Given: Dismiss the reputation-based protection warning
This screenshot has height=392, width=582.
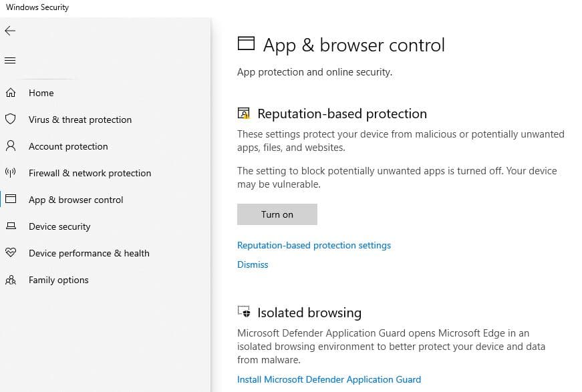Looking at the screenshot, I should coord(253,264).
